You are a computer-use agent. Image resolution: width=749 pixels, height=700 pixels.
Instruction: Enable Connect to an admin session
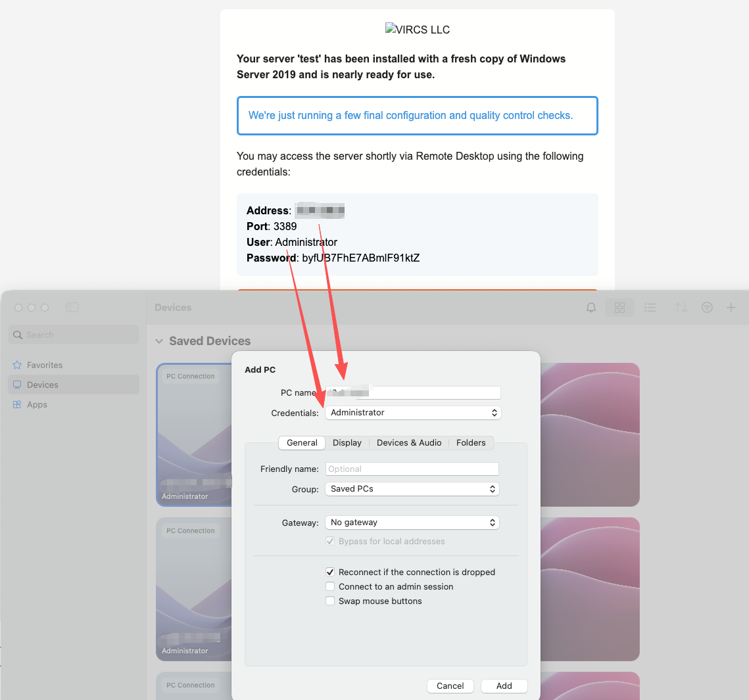[330, 586]
